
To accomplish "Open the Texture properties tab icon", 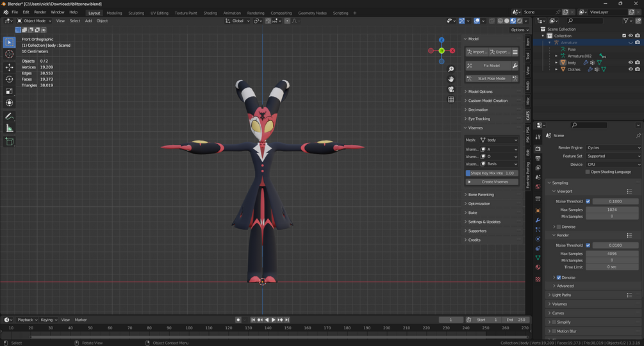I will tap(538, 279).
